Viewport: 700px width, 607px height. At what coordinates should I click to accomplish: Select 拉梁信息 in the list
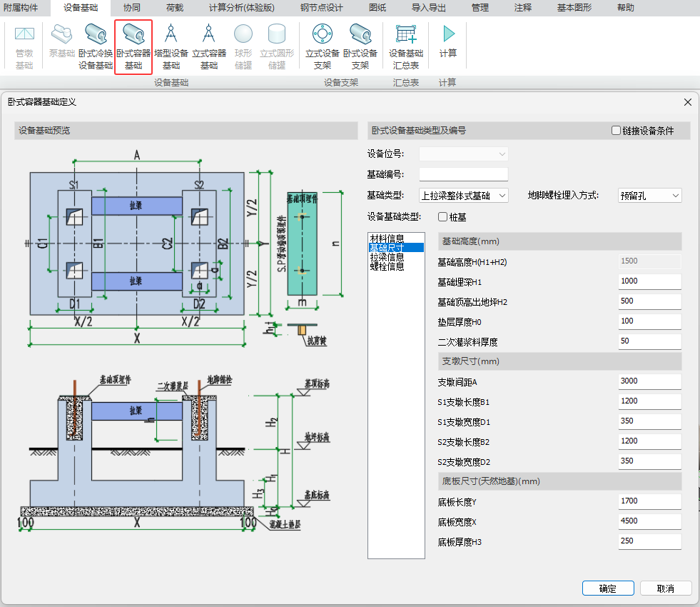pyautogui.click(x=387, y=257)
